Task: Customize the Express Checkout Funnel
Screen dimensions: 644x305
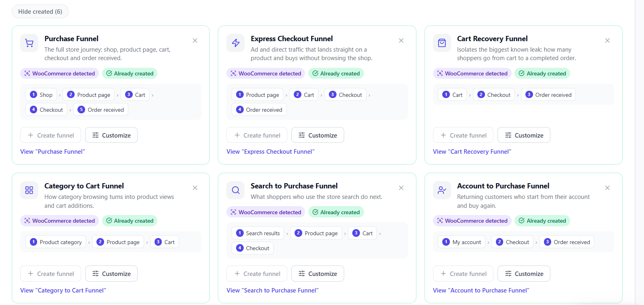Action: pos(318,135)
